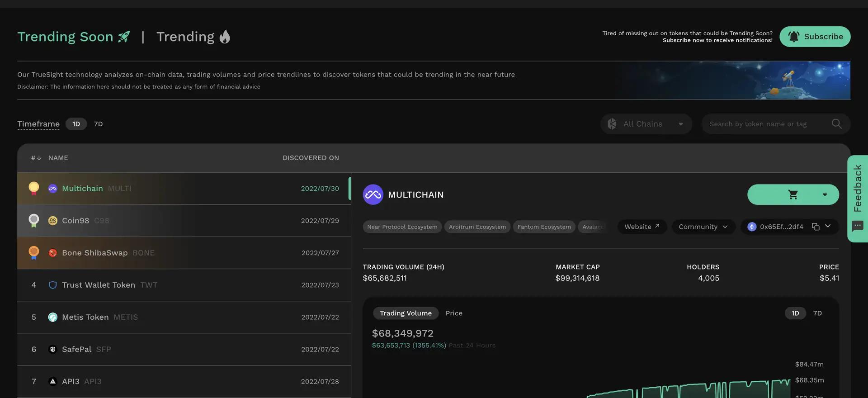
Task: Click the trading volume value $65,682,511
Action: pos(385,278)
